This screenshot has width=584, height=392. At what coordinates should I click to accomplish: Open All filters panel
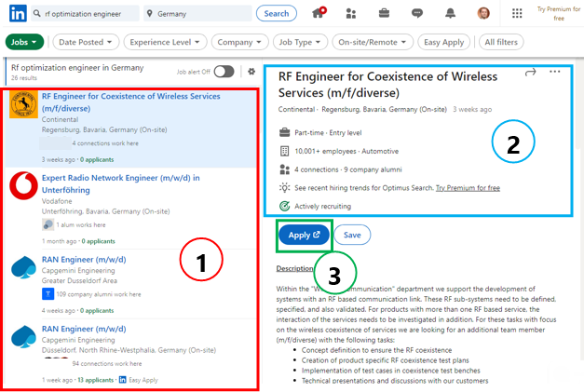501,42
